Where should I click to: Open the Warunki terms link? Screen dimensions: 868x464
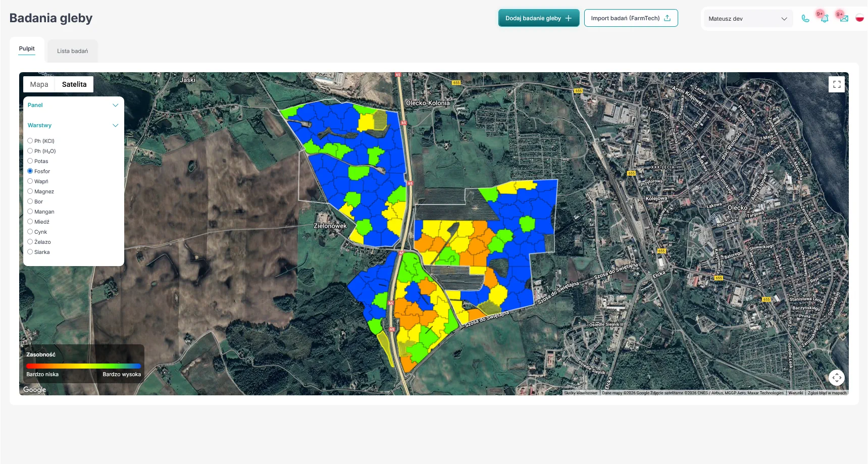pyautogui.click(x=795, y=393)
